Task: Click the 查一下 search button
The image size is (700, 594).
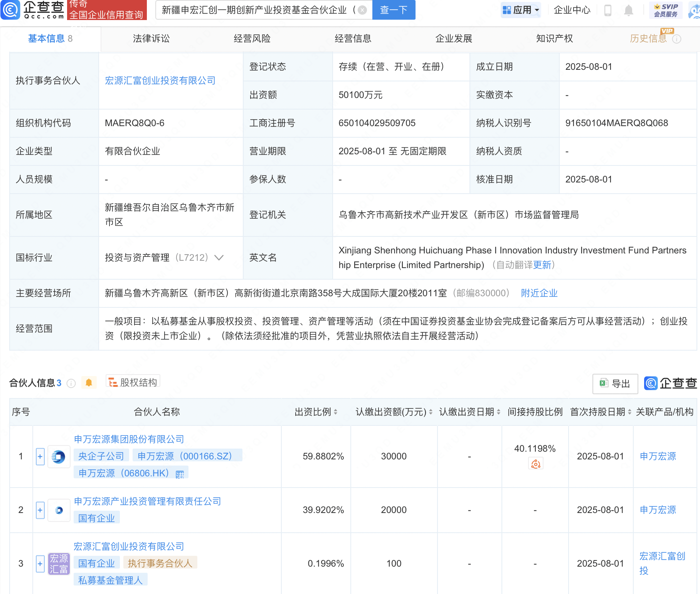Action: 394,10
